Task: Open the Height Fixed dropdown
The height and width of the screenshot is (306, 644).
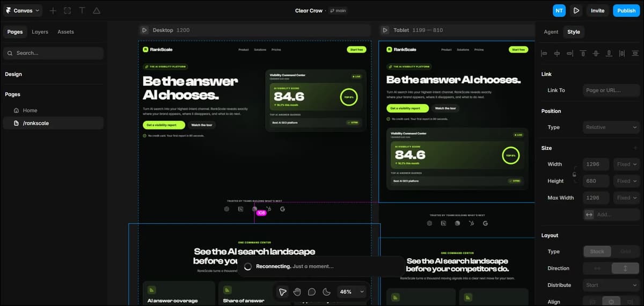Action: (626, 181)
